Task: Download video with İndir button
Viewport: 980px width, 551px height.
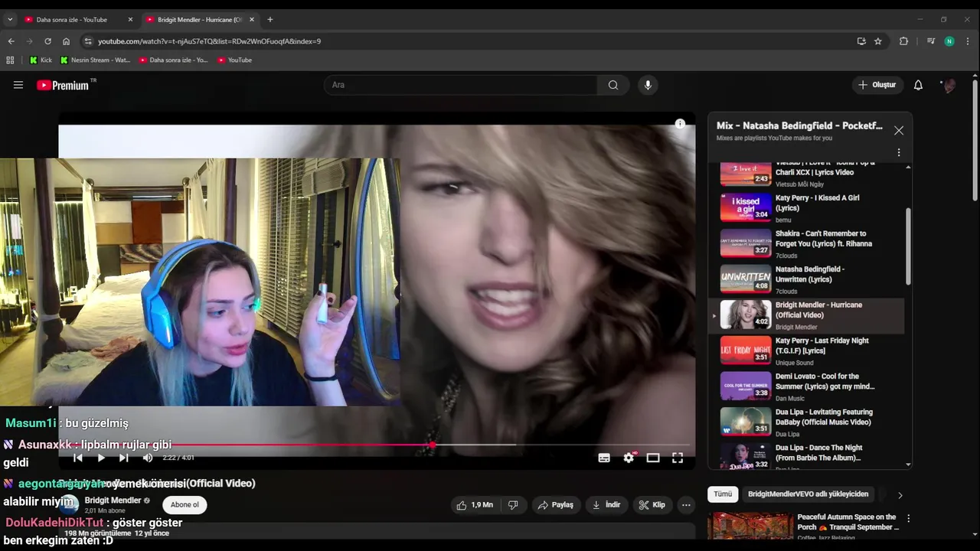Action: click(606, 505)
